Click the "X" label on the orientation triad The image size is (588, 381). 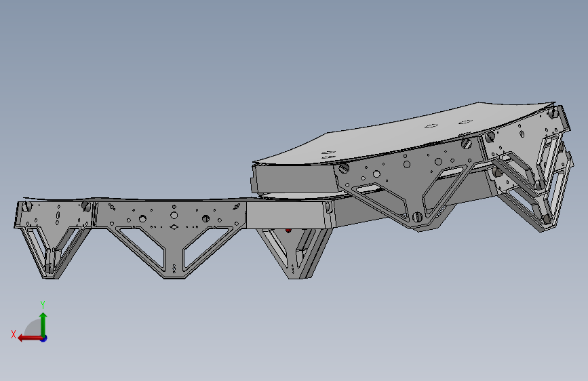pos(14,334)
